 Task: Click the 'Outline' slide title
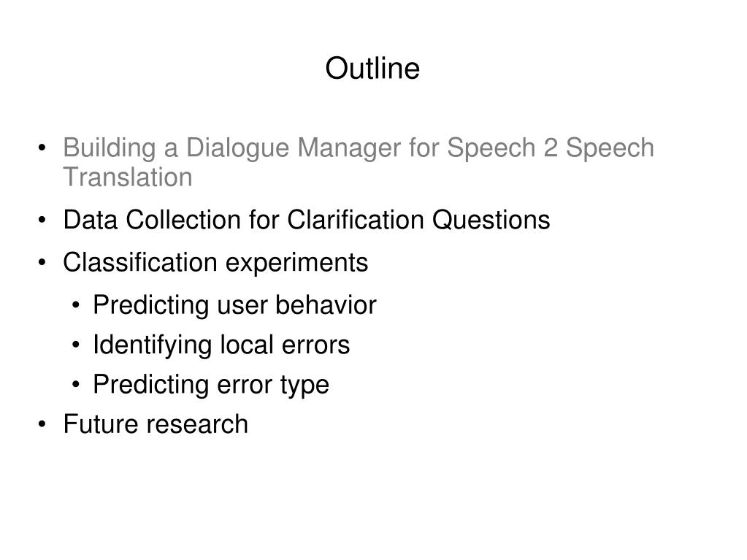pyautogui.click(x=372, y=68)
